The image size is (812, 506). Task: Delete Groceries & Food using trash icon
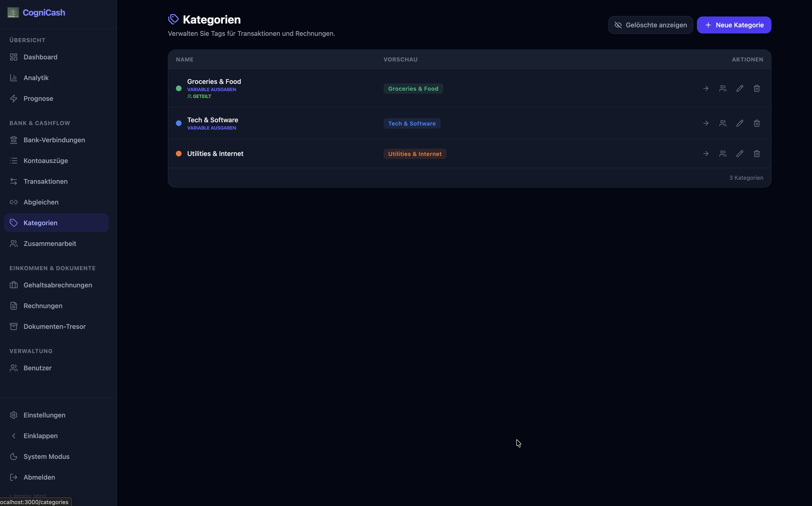point(757,88)
